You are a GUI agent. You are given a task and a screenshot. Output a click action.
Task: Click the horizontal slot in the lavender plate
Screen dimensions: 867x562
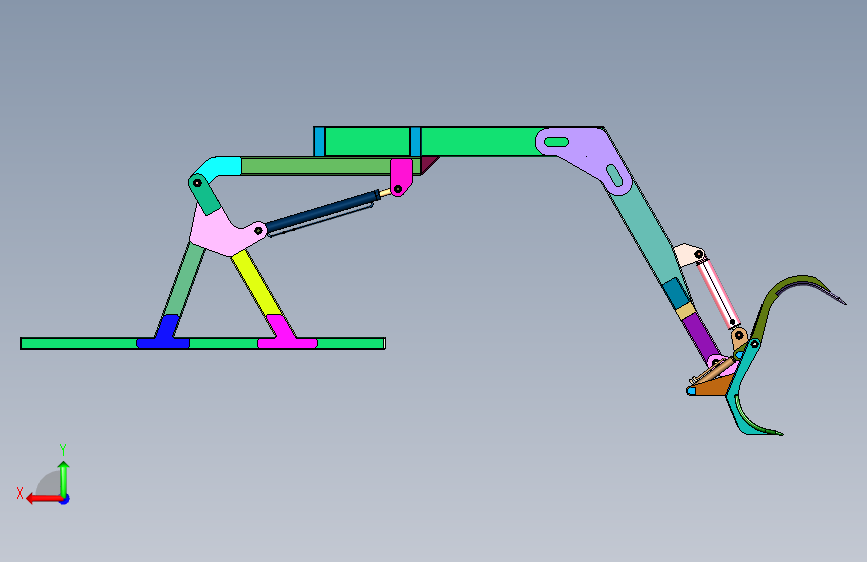pyautogui.click(x=556, y=142)
